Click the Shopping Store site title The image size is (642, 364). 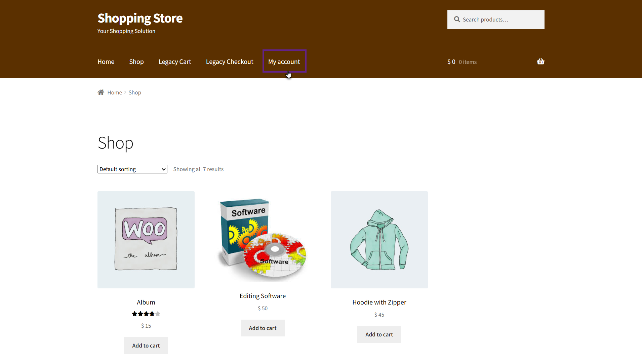[x=140, y=18]
